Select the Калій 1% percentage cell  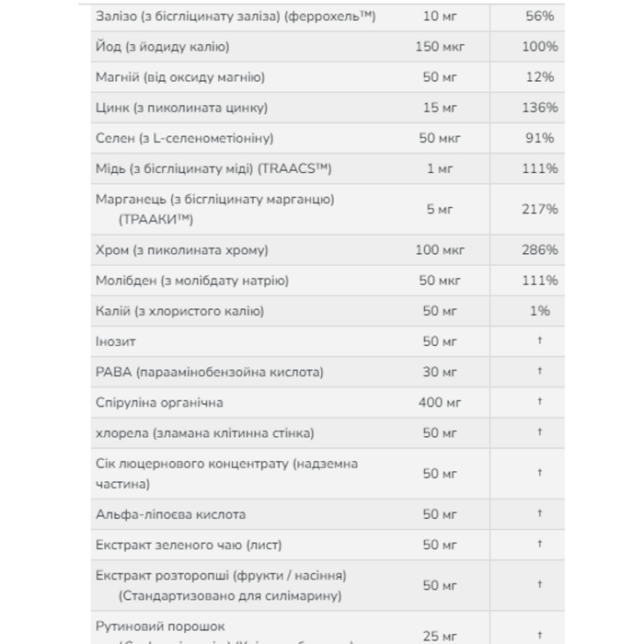coord(540,311)
